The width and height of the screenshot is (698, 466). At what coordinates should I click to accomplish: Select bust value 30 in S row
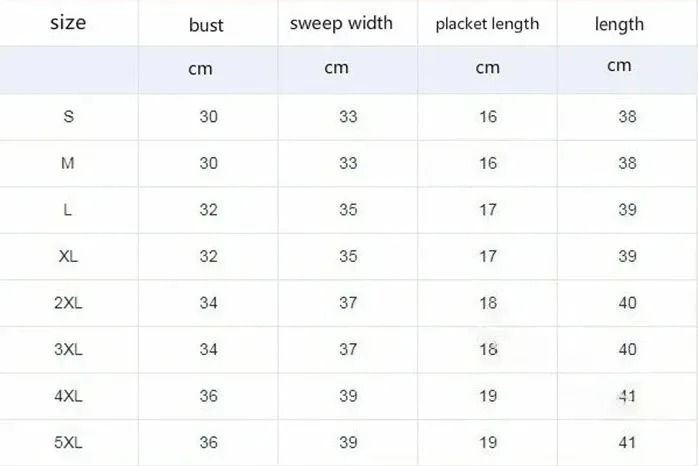208,117
